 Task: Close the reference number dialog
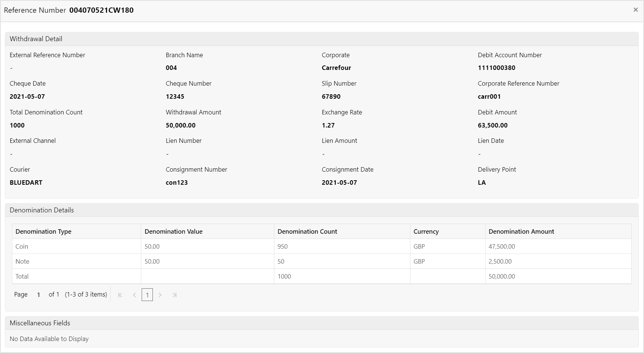635,10
